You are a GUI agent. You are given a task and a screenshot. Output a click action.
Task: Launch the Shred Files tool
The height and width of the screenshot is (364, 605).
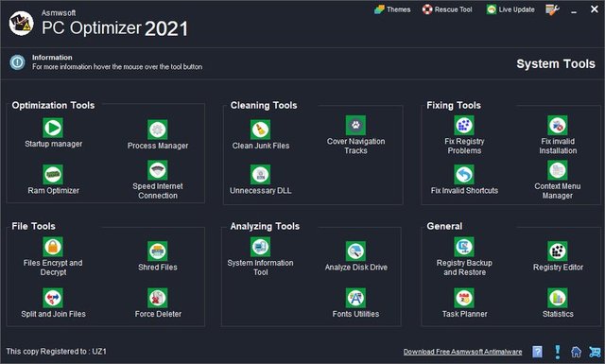pyautogui.click(x=158, y=251)
